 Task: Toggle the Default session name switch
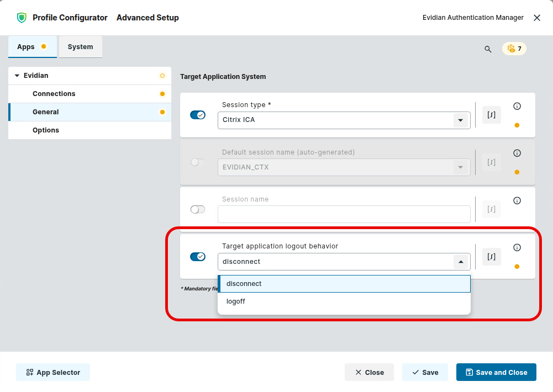click(198, 162)
